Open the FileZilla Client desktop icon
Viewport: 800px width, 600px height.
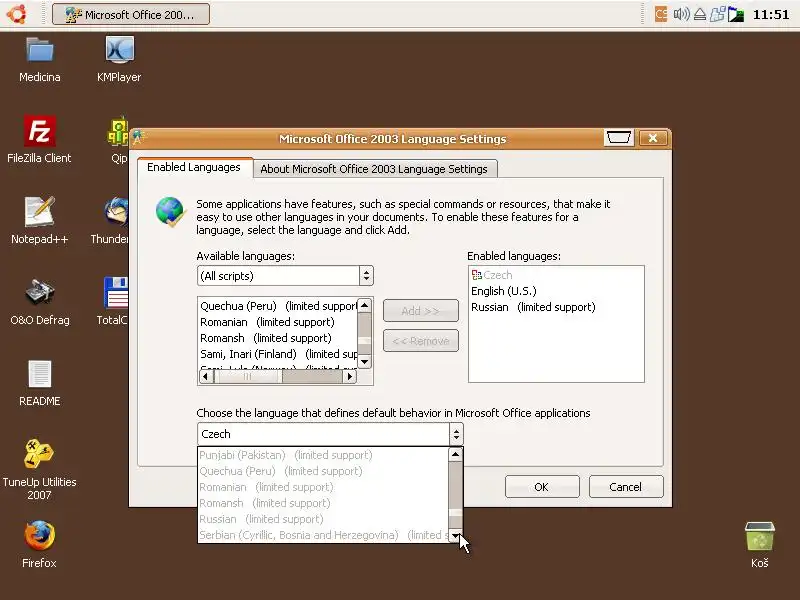[39, 132]
